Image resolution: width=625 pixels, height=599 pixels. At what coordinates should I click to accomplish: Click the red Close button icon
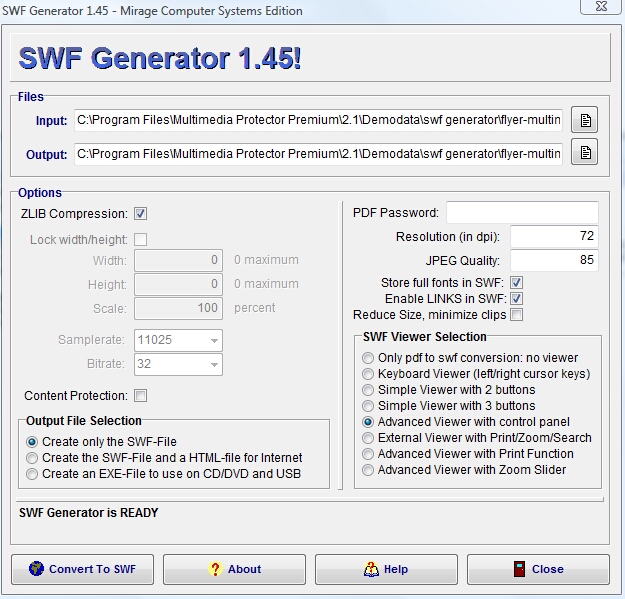[519, 569]
